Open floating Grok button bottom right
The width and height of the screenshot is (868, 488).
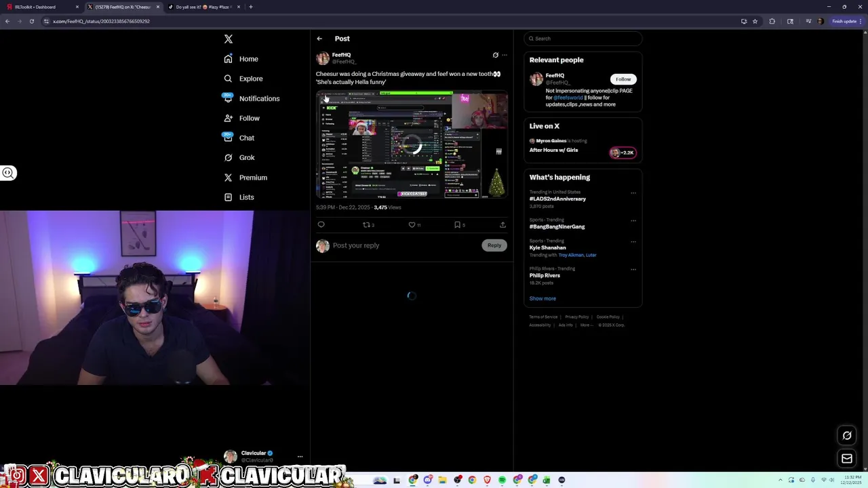847,436
